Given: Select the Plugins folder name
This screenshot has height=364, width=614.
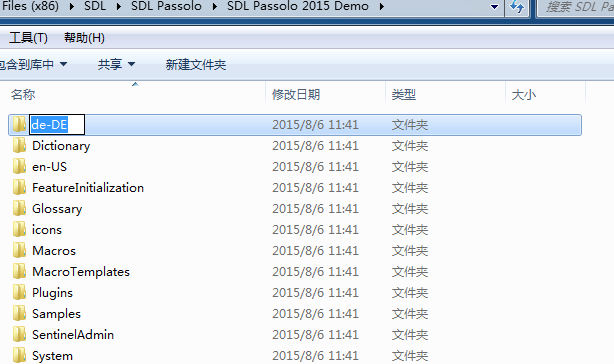Looking at the screenshot, I should click(52, 293).
